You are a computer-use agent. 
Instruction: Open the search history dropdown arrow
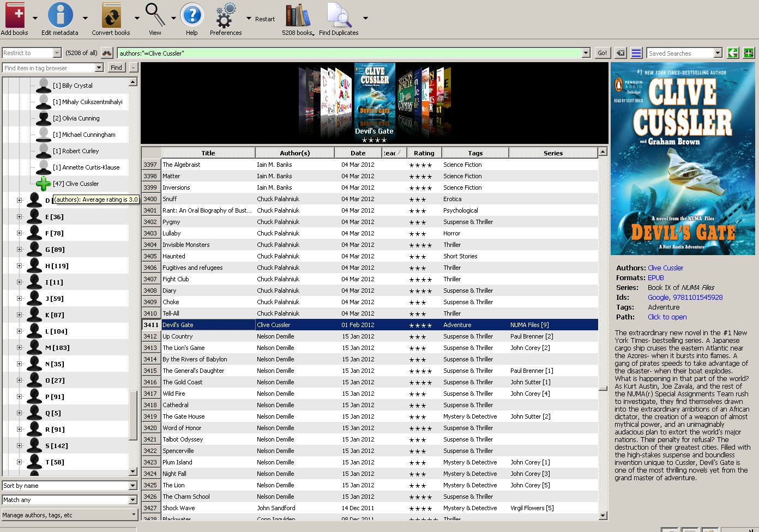(586, 53)
